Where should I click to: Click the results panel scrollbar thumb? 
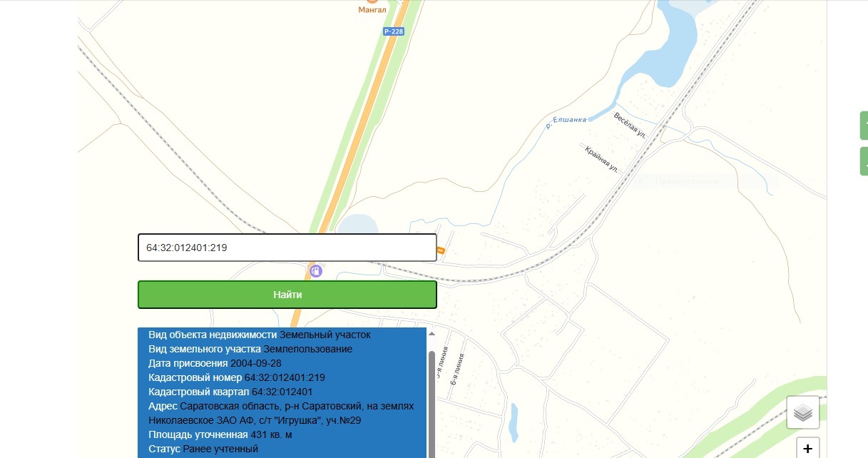tap(431, 400)
